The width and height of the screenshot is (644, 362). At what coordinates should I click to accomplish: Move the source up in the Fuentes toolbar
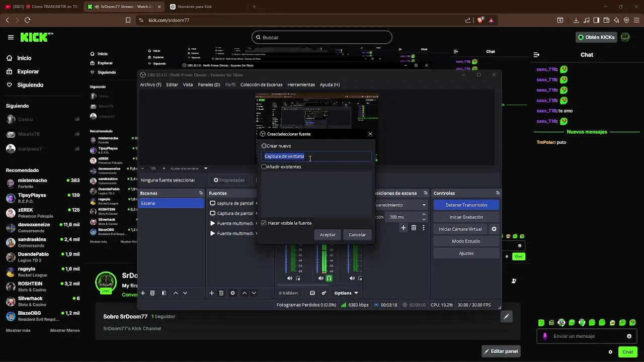click(x=245, y=293)
